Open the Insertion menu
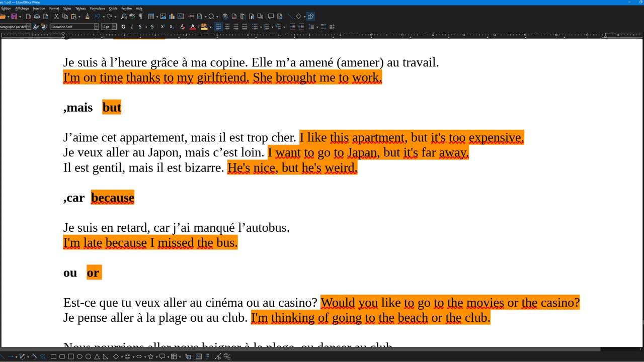The image size is (644, 362). coord(39,9)
